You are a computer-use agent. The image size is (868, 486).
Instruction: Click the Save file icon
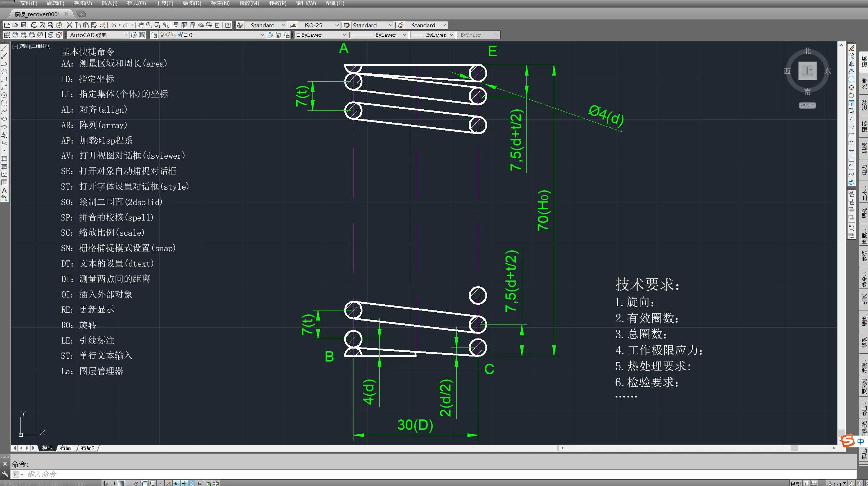click(x=24, y=25)
